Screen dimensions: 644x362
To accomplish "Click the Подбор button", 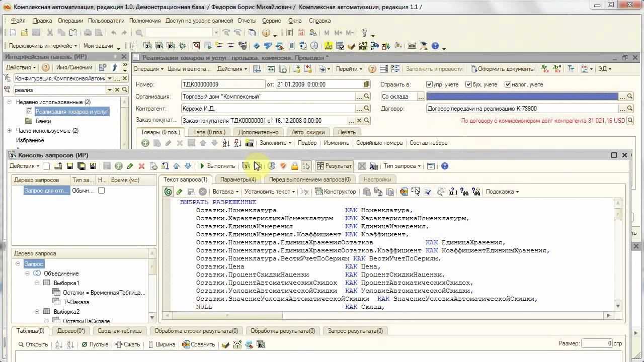I will point(307,143).
